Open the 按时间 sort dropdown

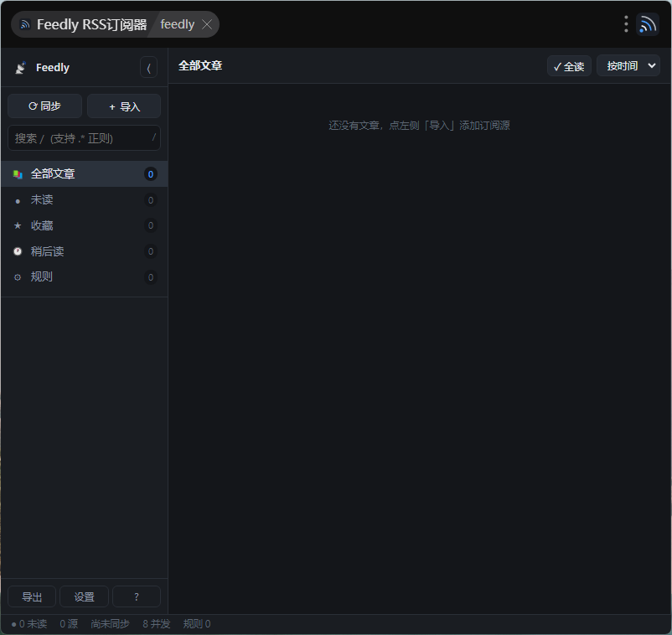(628, 66)
